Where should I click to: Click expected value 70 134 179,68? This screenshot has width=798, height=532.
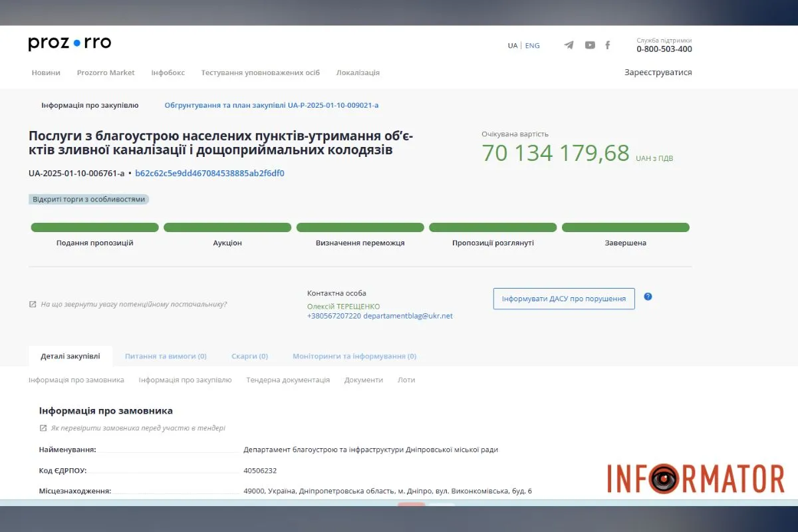[x=555, y=153]
